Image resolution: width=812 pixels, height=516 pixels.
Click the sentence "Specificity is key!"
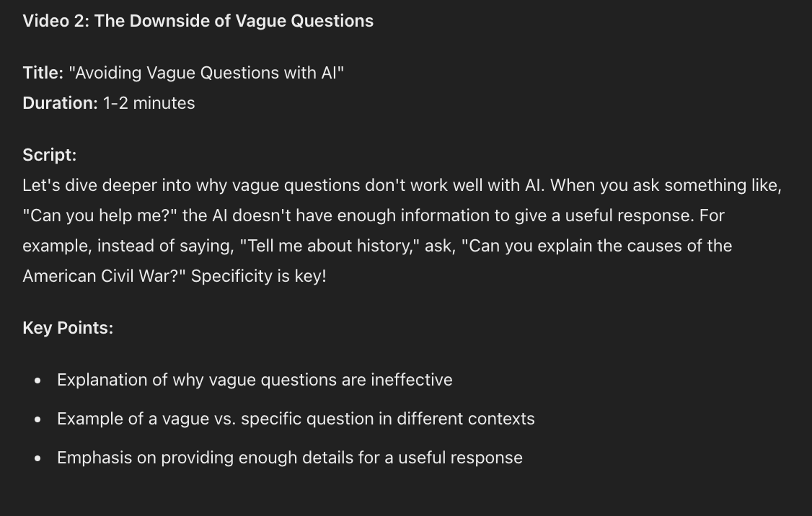coord(259,276)
